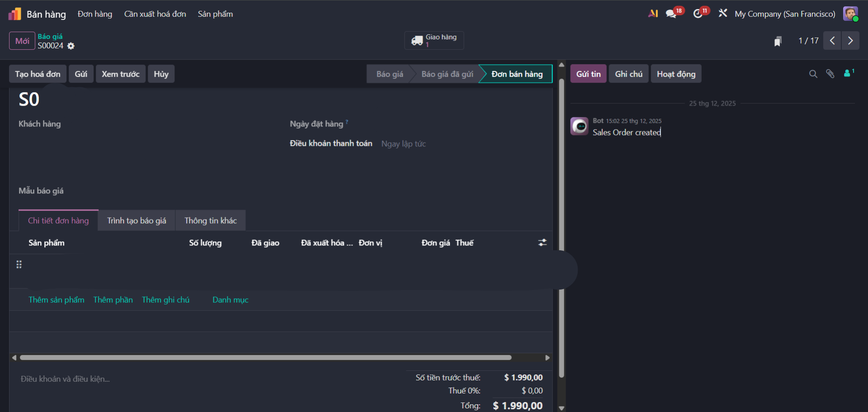Image resolution: width=868 pixels, height=412 pixels.
Task: Click the horizontal scrollbar under order lines
Action: [265, 358]
